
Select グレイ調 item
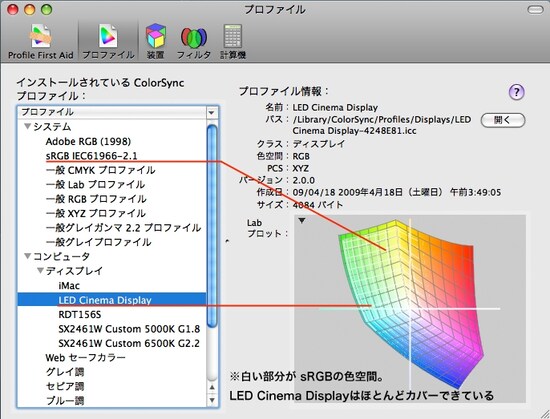click(x=65, y=372)
